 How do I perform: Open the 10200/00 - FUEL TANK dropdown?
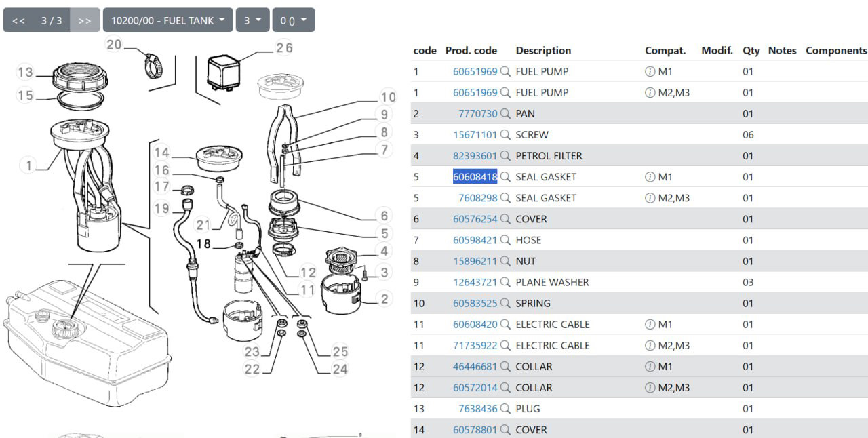click(x=167, y=20)
